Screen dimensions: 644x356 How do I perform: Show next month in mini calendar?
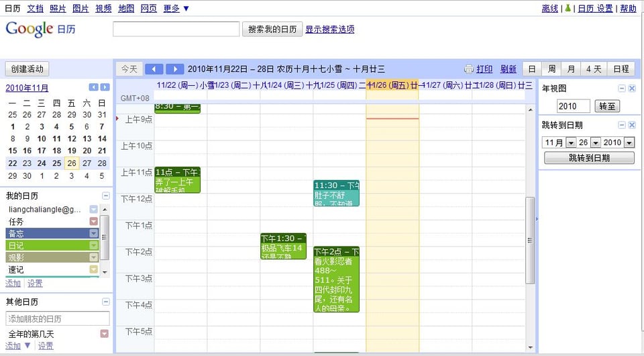(105, 87)
